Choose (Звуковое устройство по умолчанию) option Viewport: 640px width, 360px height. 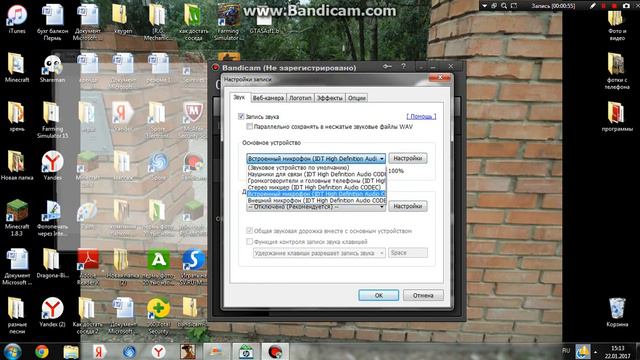pyautogui.click(x=316, y=167)
